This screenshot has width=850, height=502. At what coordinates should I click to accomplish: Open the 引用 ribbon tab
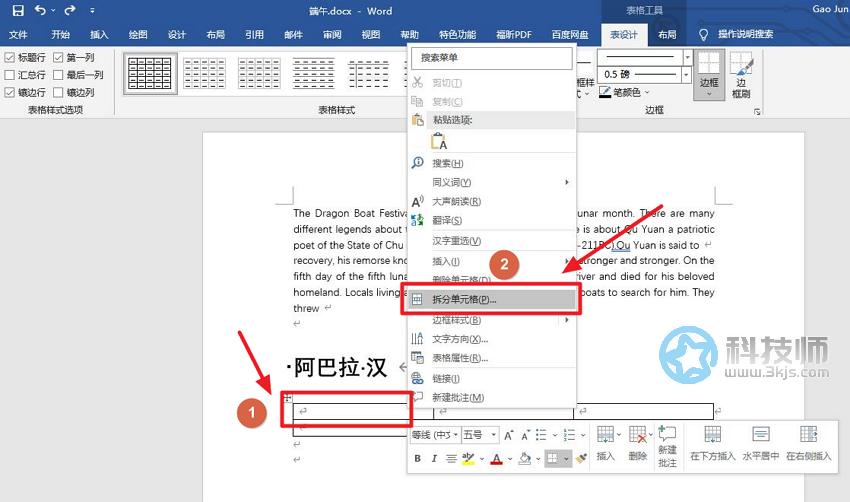click(254, 35)
